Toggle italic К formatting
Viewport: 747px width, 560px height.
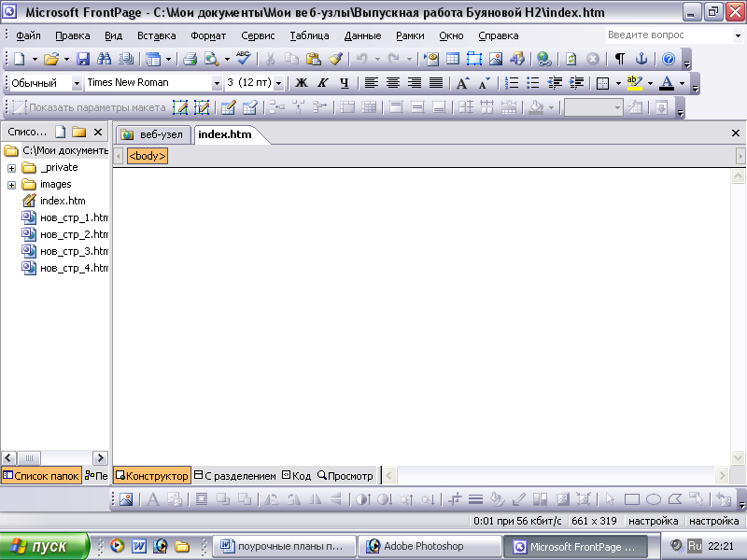pyautogui.click(x=322, y=83)
